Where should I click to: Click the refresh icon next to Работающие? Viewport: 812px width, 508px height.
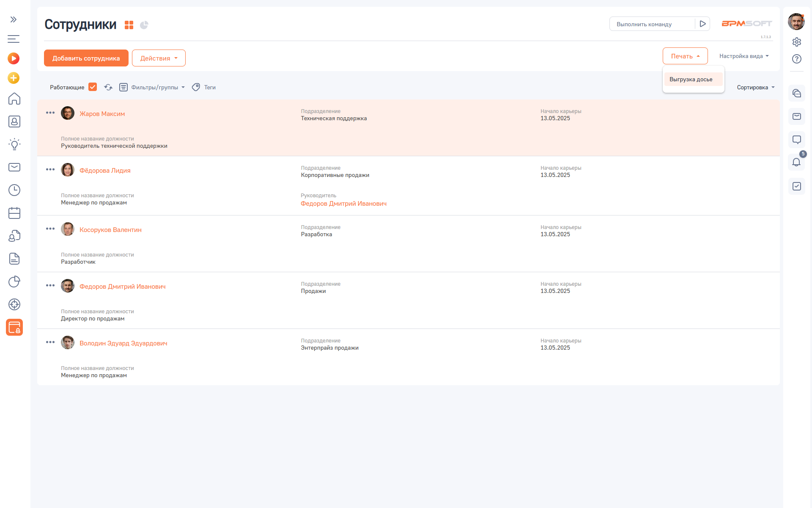(108, 87)
